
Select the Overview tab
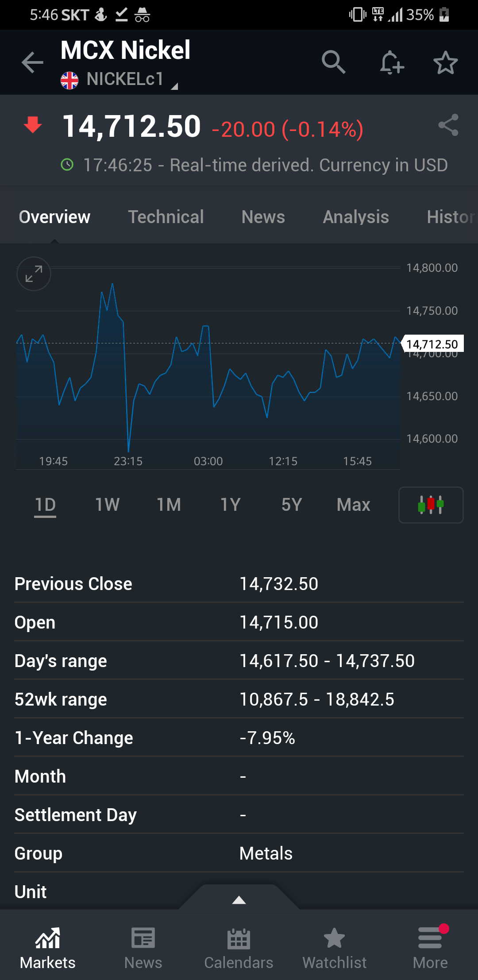[54, 217]
